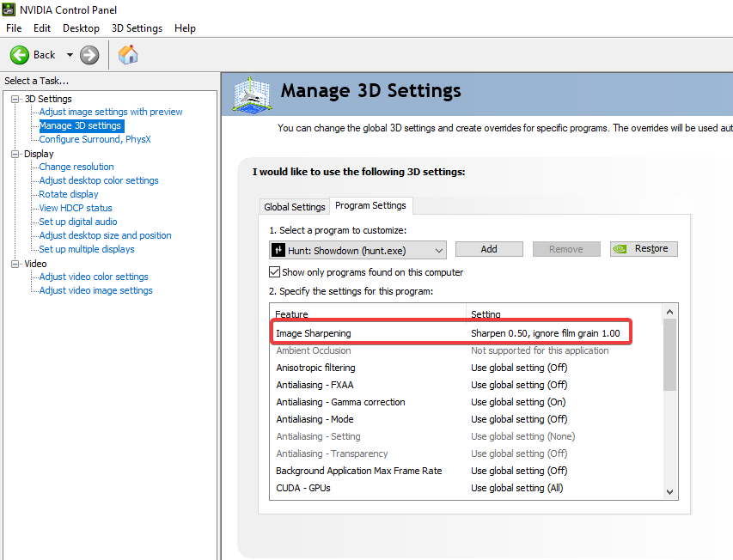Switch to the Global Settings tab
This screenshot has height=560, width=733.
(x=295, y=207)
